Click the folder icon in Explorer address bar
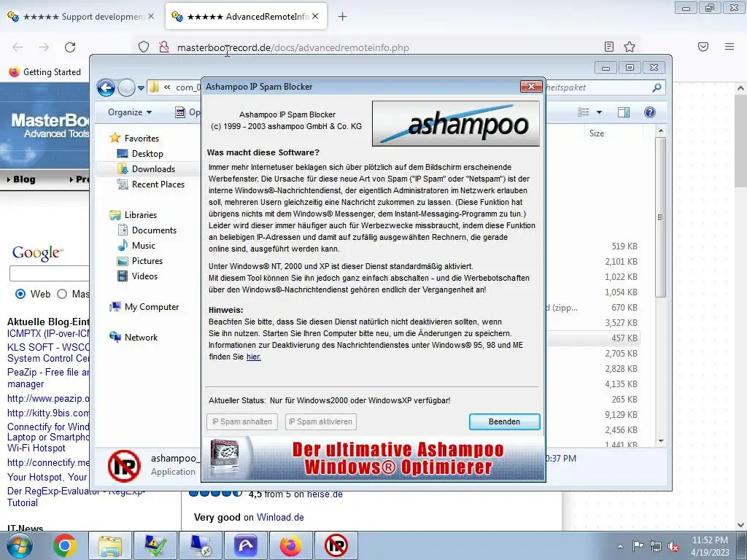747x560 pixels. (154, 87)
